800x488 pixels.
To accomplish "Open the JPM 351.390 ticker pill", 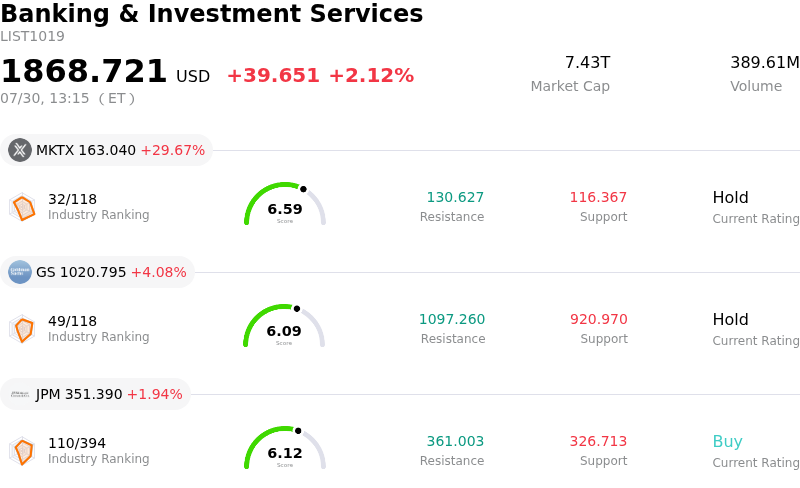I will (95, 394).
